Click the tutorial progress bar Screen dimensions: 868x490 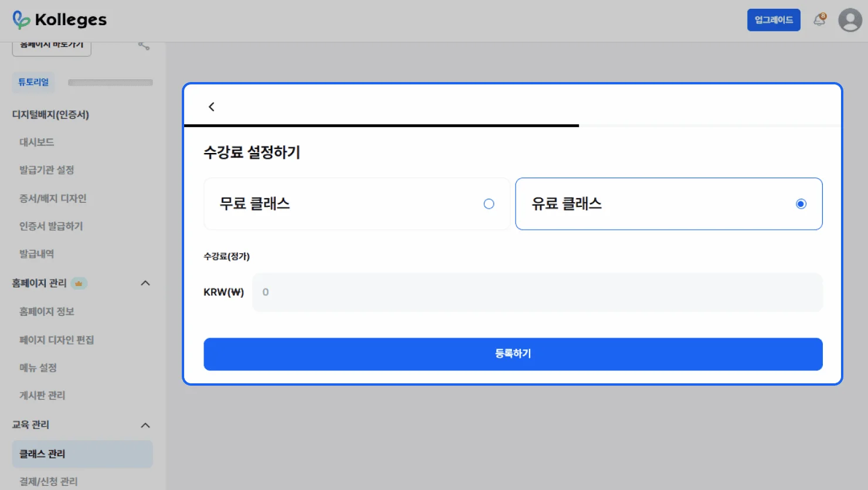[110, 83]
